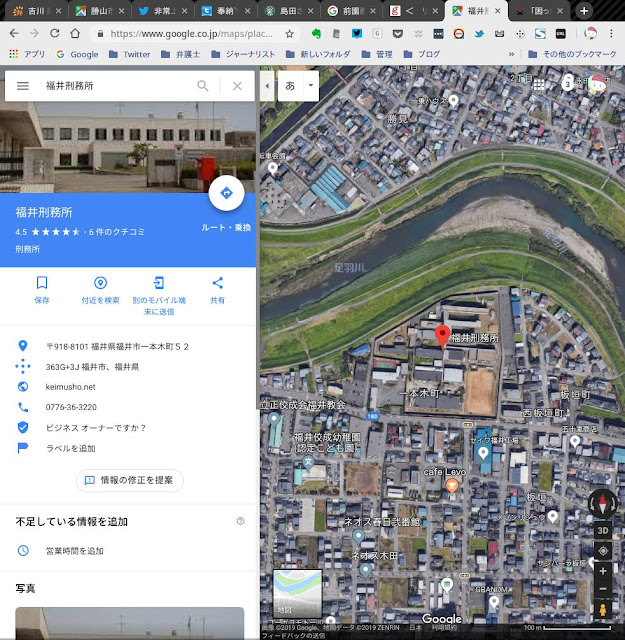Open the Google bookmark
Screen dimensions: 625x640
(x=78, y=54)
